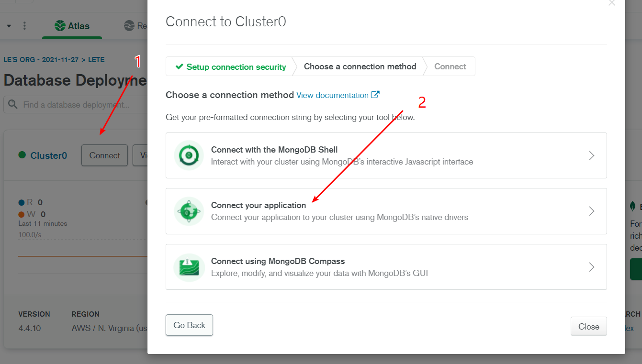Open the View documentation link

pos(332,95)
